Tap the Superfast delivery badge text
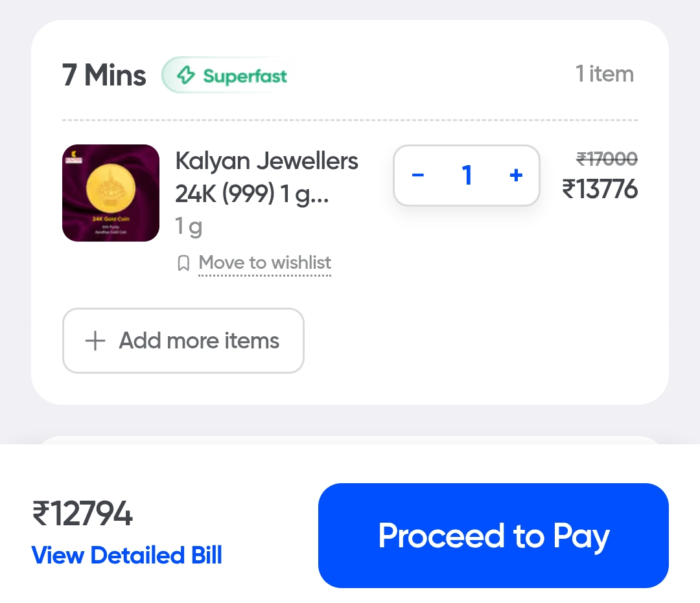Screen dimensions: 700x603 tap(245, 76)
